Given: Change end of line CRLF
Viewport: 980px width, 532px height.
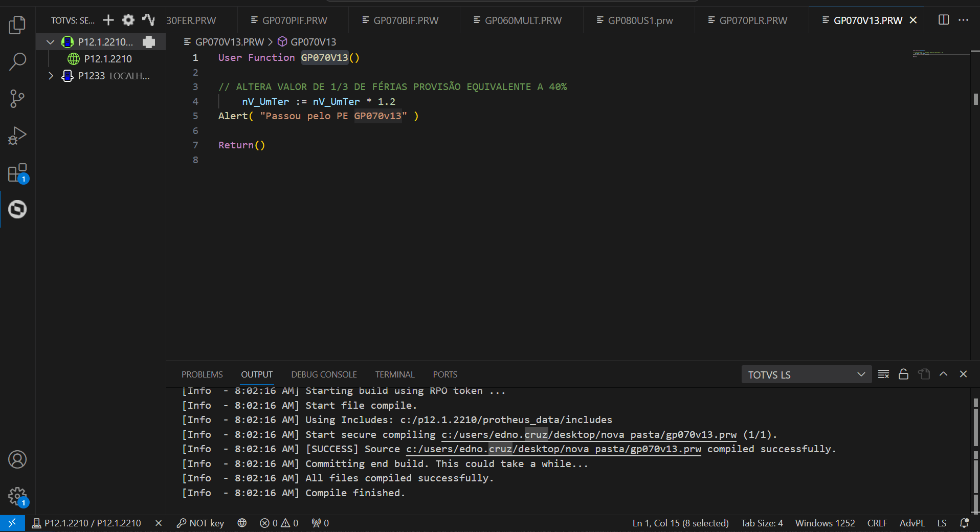Looking at the screenshot, I should [877, 523].
